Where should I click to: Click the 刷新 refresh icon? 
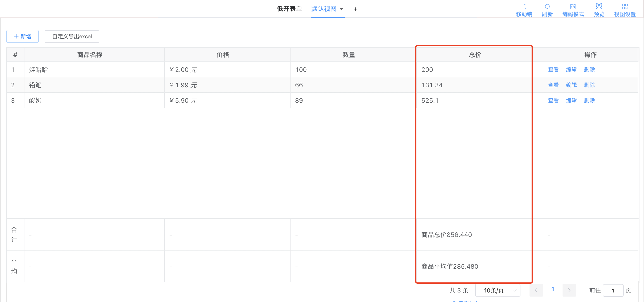(547, 7)
